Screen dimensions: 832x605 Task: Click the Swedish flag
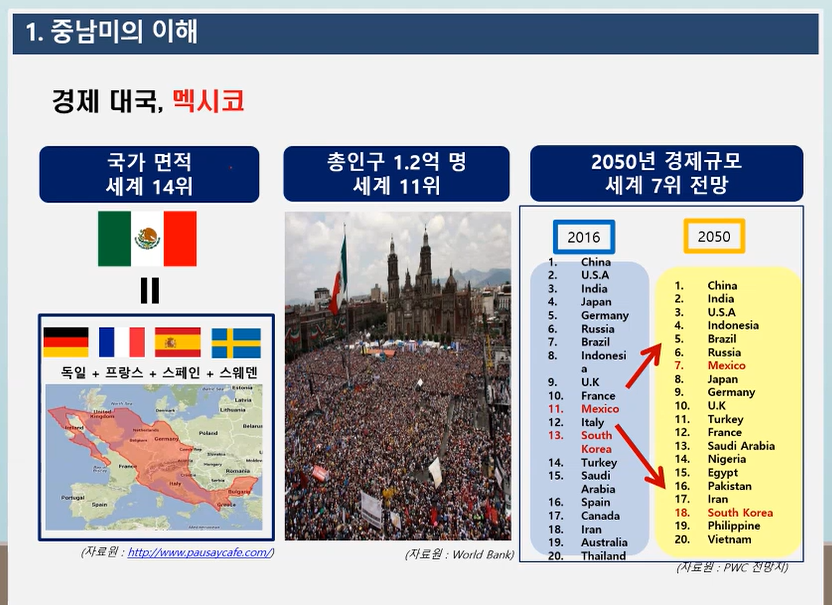236,343
